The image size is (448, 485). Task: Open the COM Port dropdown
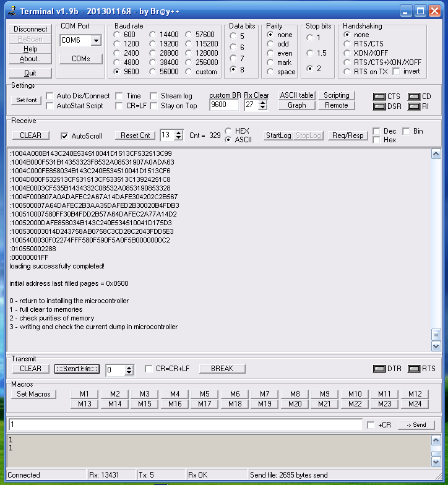click(x=97, y=41)
